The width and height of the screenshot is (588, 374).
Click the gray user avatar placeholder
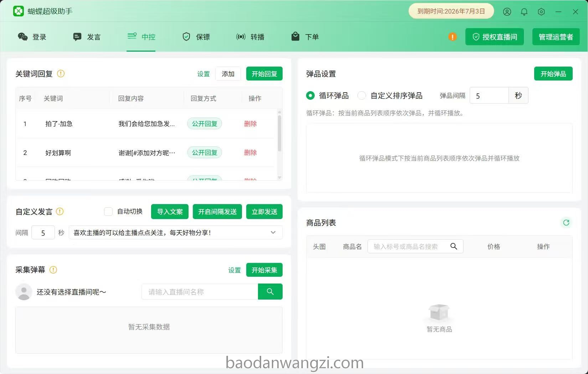click(x=24, y=292)
